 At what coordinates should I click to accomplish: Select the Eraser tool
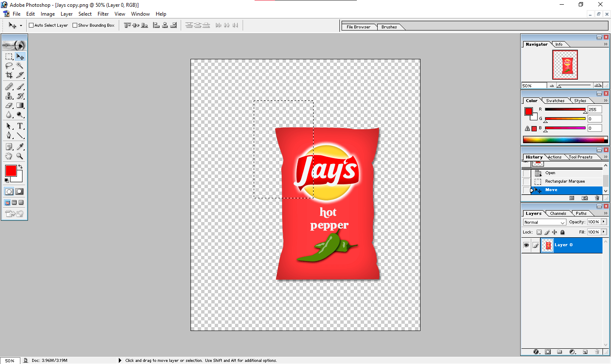click(x=9, y=105)
